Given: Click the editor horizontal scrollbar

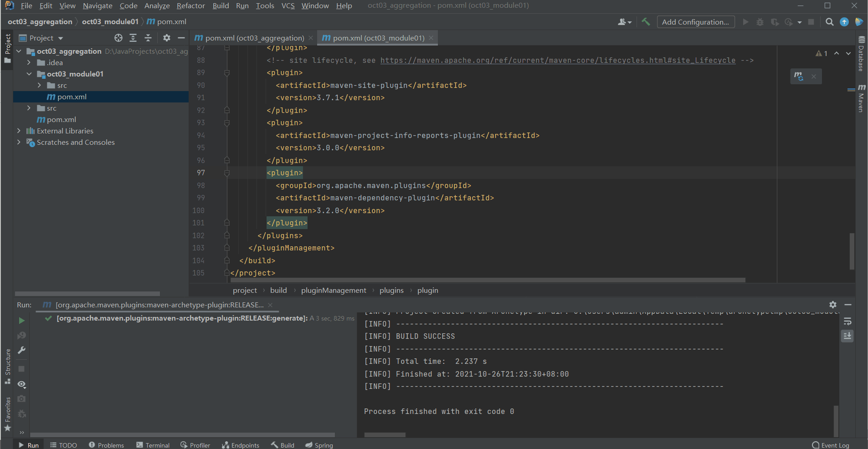Looking at the screenshot, I should pos(488,280).
